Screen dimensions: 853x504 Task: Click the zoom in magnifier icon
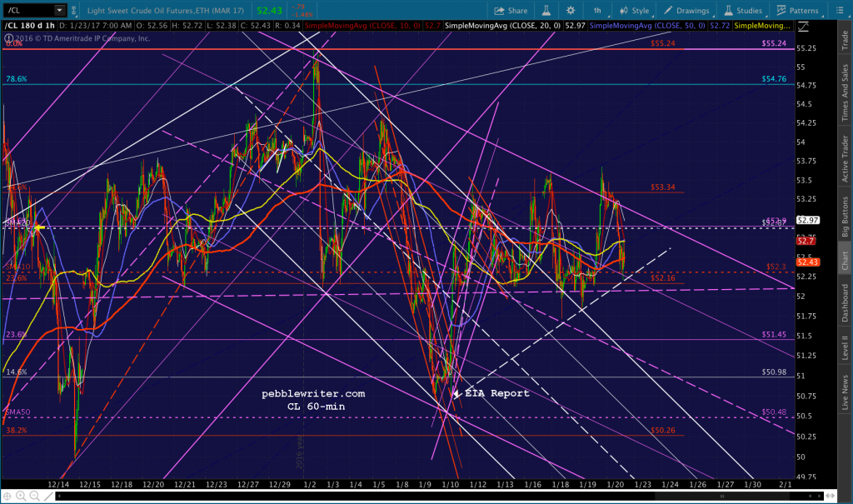click(21, 496)
